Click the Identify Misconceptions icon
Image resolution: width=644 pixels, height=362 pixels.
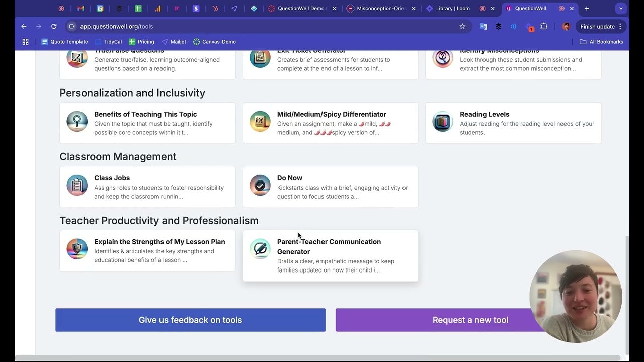pyautogui.click(x=443, y=58)
